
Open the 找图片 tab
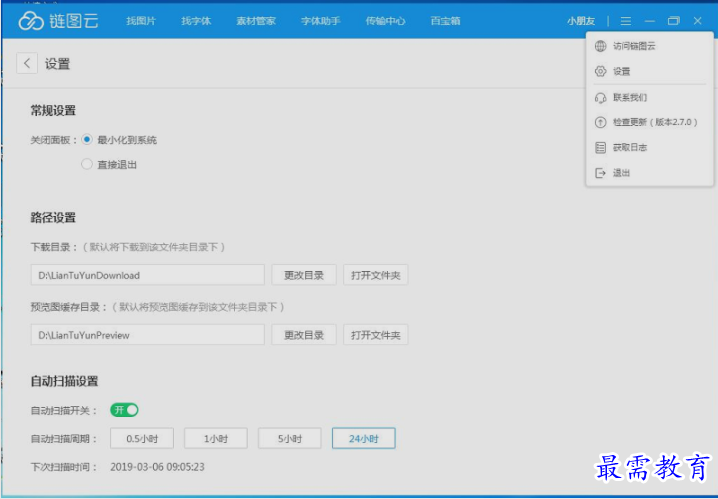[x=141, y=21]
